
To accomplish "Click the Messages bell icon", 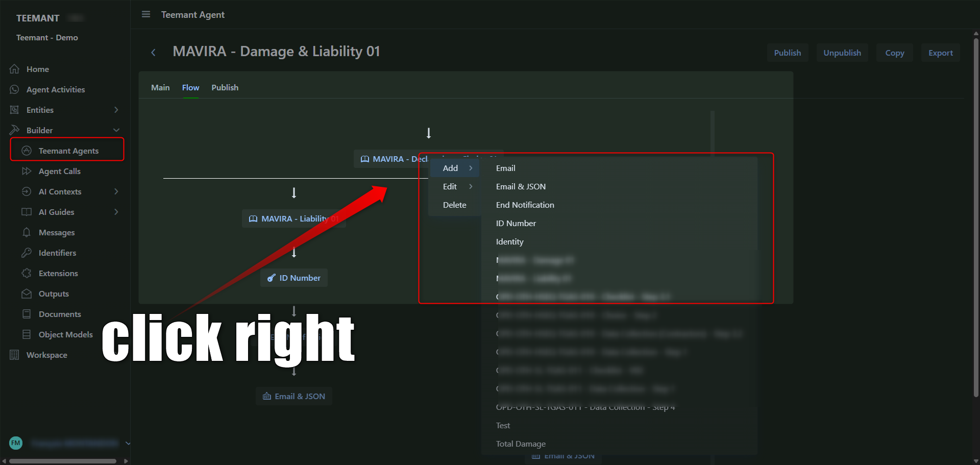I will 27,232.
